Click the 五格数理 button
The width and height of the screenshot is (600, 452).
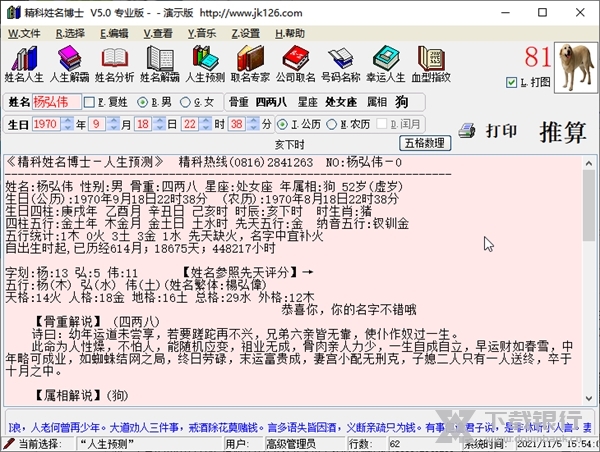click(425, 143)
